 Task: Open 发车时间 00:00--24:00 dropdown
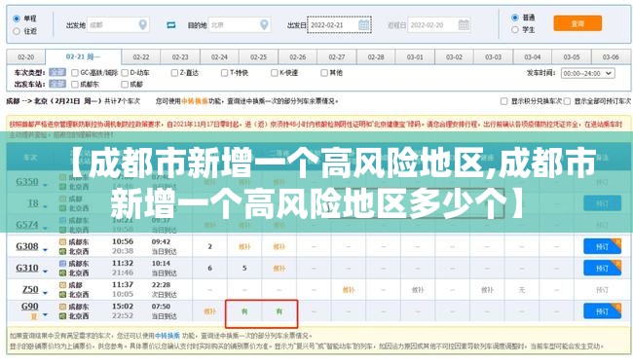pos(588,73)
